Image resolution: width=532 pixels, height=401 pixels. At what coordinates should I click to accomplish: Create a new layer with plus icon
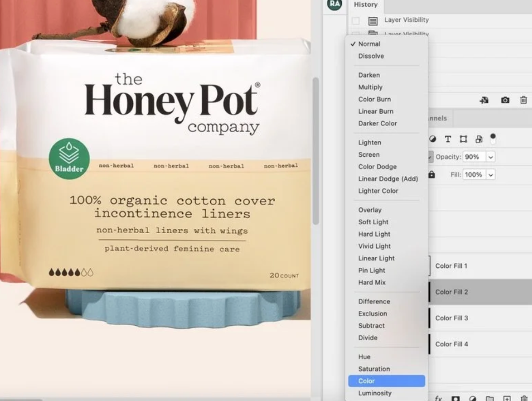pyautogui.click(x=507, y=398)
